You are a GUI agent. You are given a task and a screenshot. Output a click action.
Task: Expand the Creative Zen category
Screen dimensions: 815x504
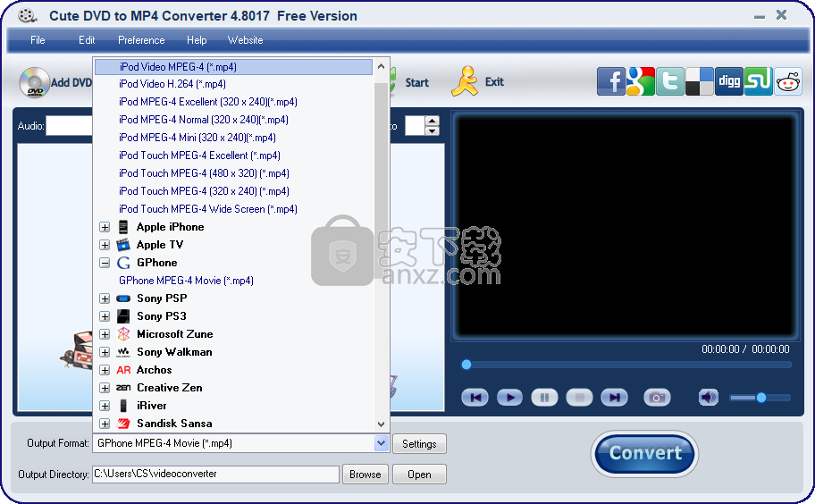click(x=105, y=388)
